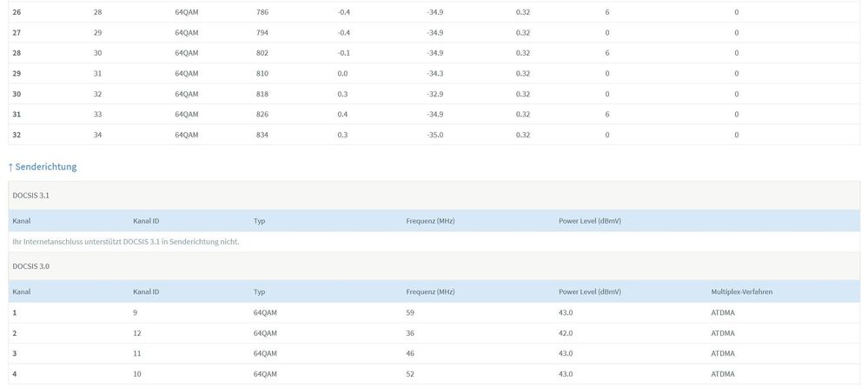Click channel number 26 in first column
868x388 pixels.
(x=17, y=12)
